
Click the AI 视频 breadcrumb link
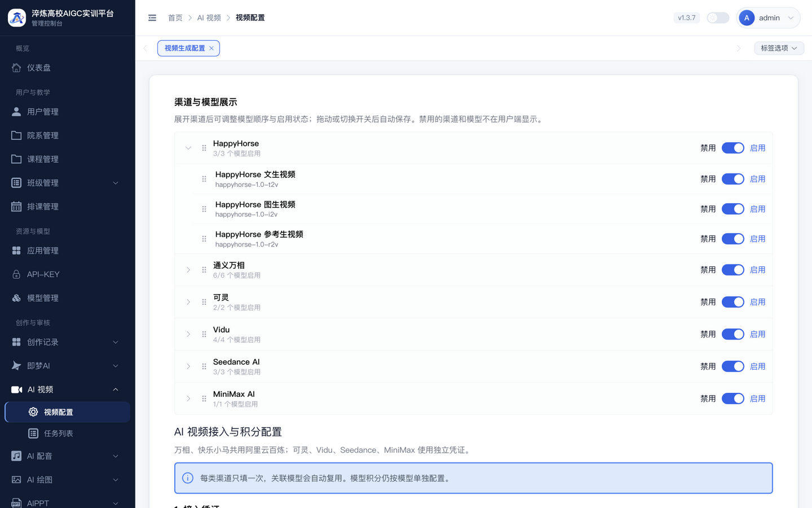pos(209,18)
